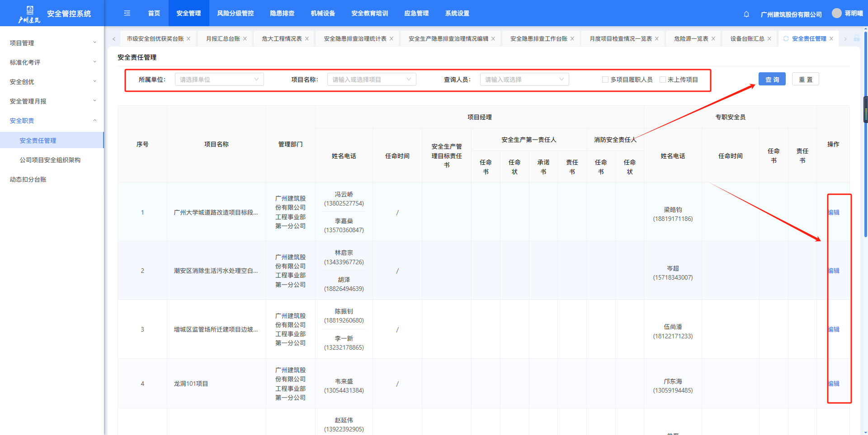Click the refresh icon on 安全责任管理 tab
Viewport: 868px width, 435px height.
click(786, 39)
